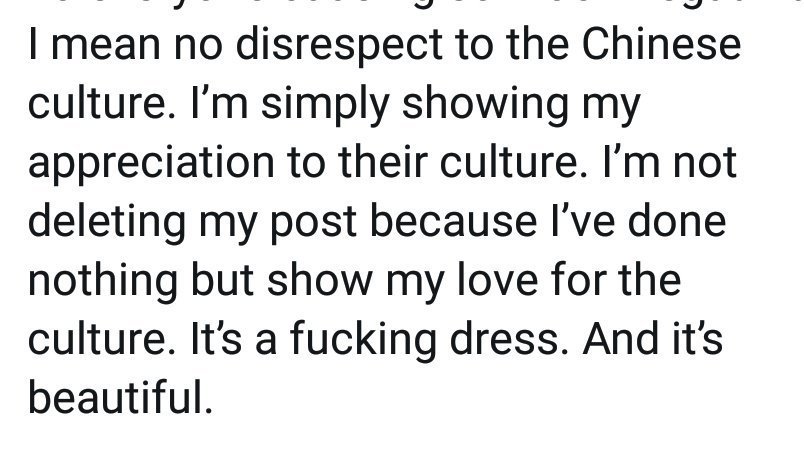Viewport: 804px width, 459px height.
Task: Click the word "beautiful" on last line
Action: [120, 397]
